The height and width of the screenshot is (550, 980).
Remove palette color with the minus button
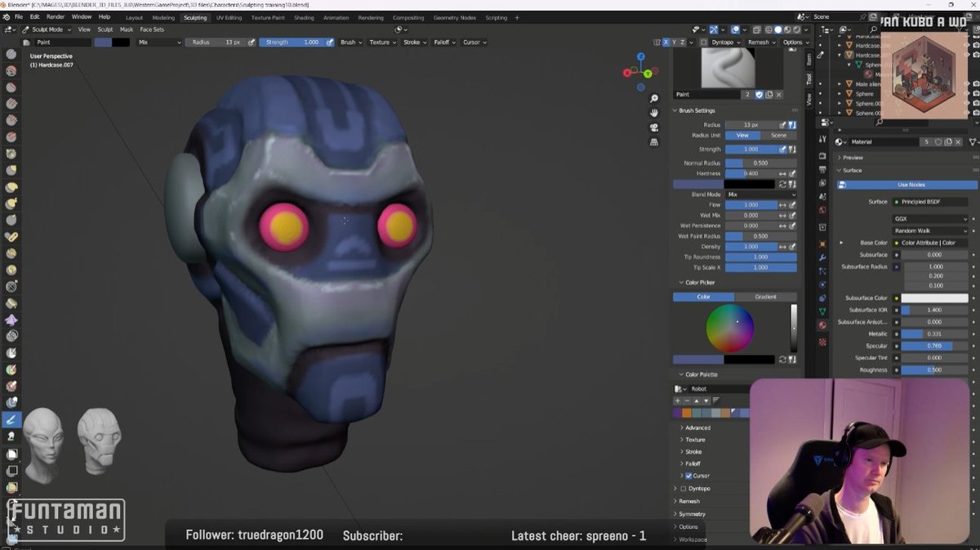(686, 400)
